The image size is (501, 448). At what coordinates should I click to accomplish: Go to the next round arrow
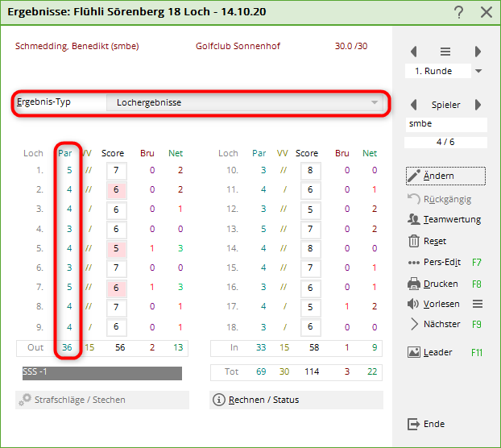tap(478, 52)
